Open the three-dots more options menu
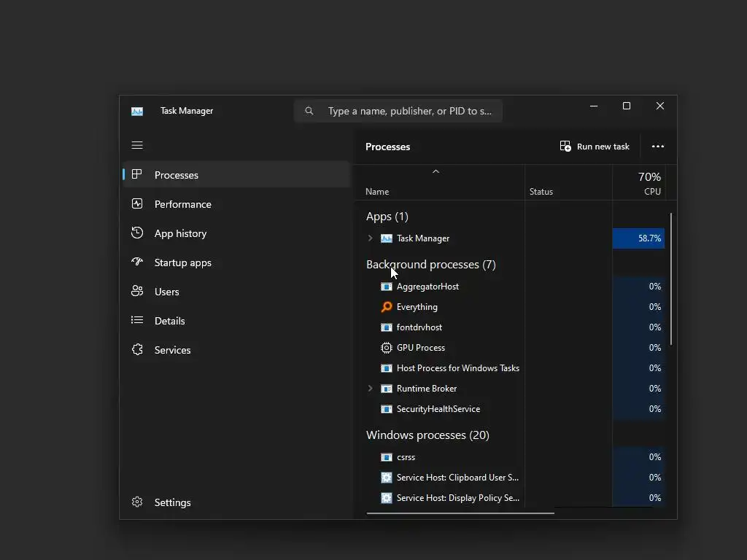Screen dimensions: 747x560 click(658, 146)
